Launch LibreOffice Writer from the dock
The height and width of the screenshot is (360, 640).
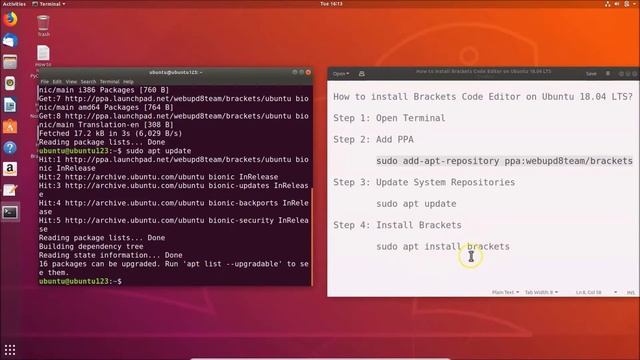point(10,105)
